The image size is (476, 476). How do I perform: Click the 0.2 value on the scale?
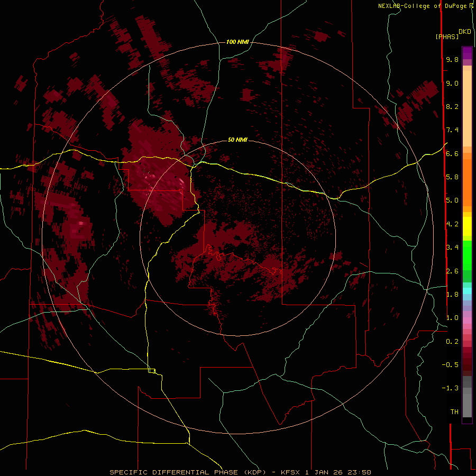click(x=452, y=342)
